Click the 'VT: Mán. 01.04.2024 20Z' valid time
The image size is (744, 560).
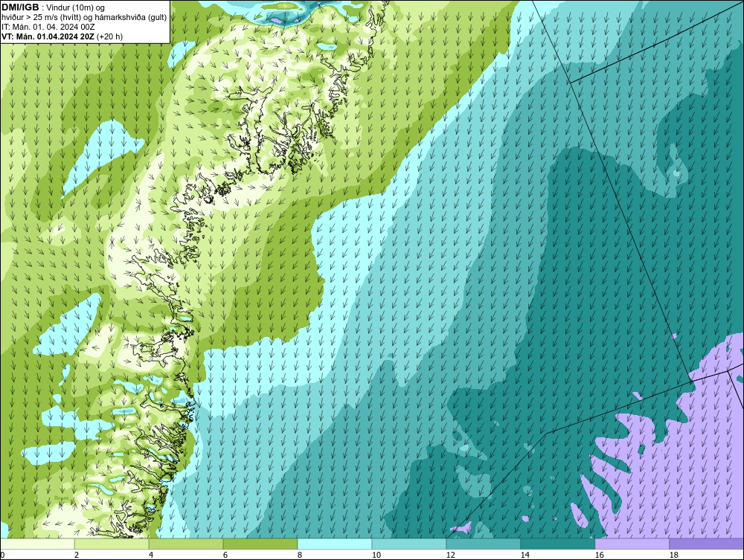click(x=48, y=36)
